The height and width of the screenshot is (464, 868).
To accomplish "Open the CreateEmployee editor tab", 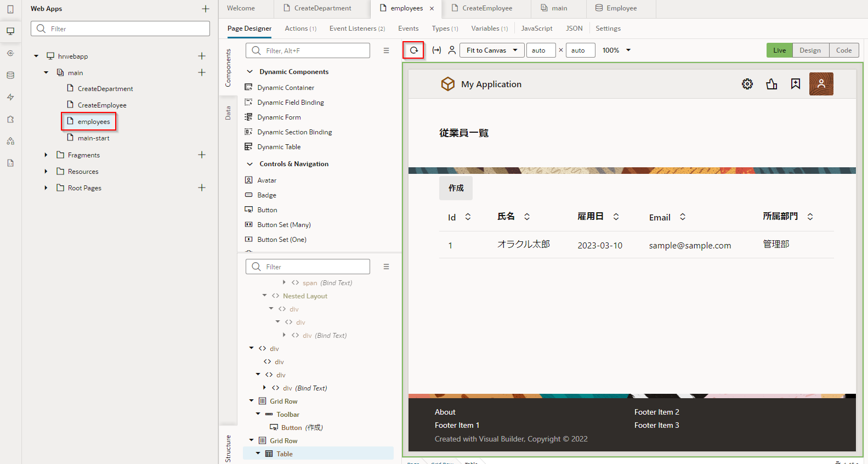I will 486,8.
